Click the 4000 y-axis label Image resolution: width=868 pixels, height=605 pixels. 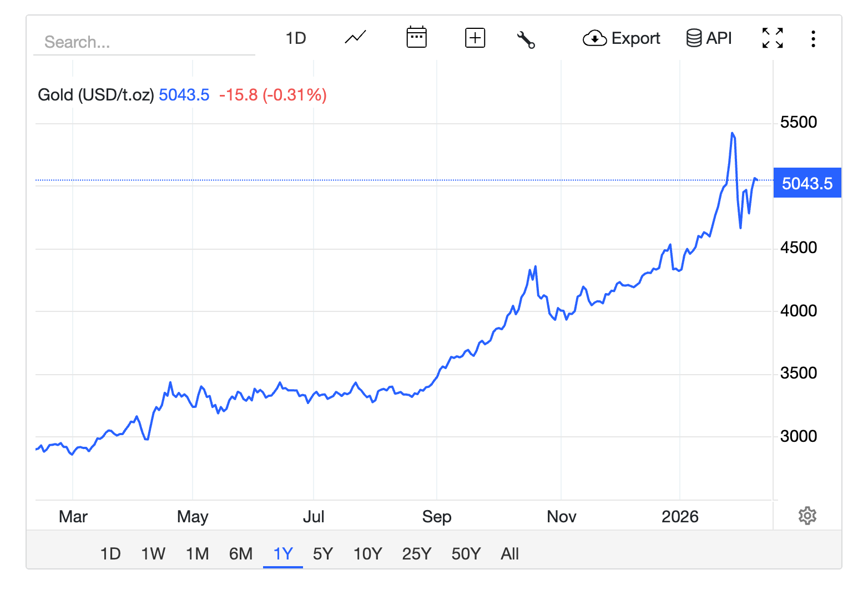(x=799, y=311)
